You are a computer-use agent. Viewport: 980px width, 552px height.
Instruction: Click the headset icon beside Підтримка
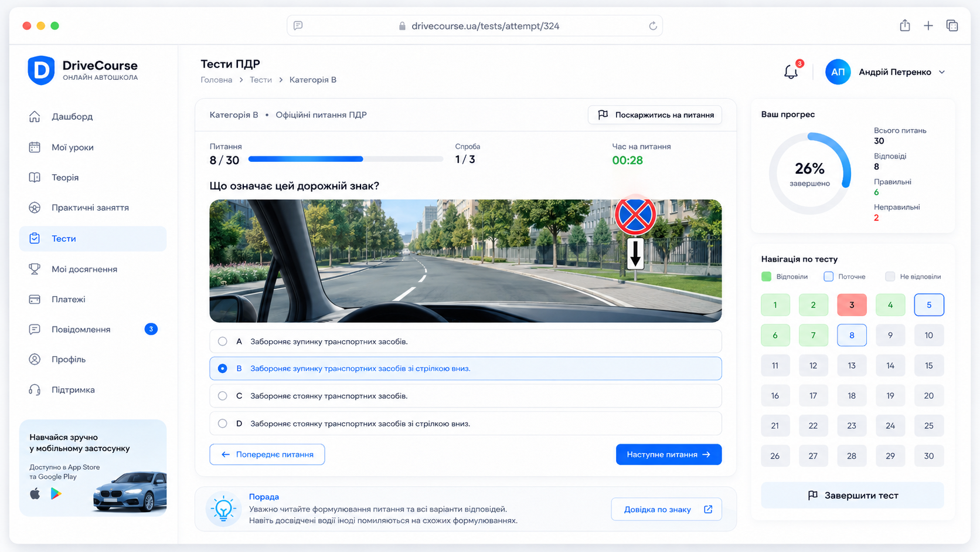point(35,390)
